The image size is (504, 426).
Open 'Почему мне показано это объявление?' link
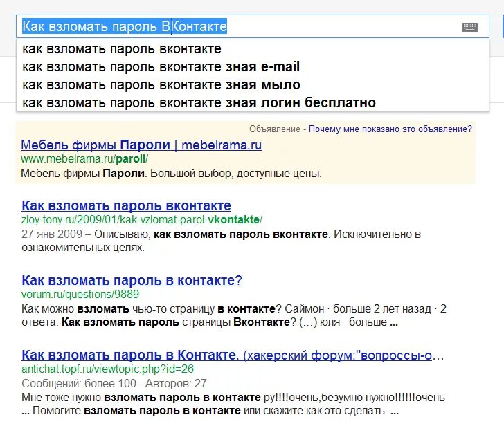(x=390, y=129)
